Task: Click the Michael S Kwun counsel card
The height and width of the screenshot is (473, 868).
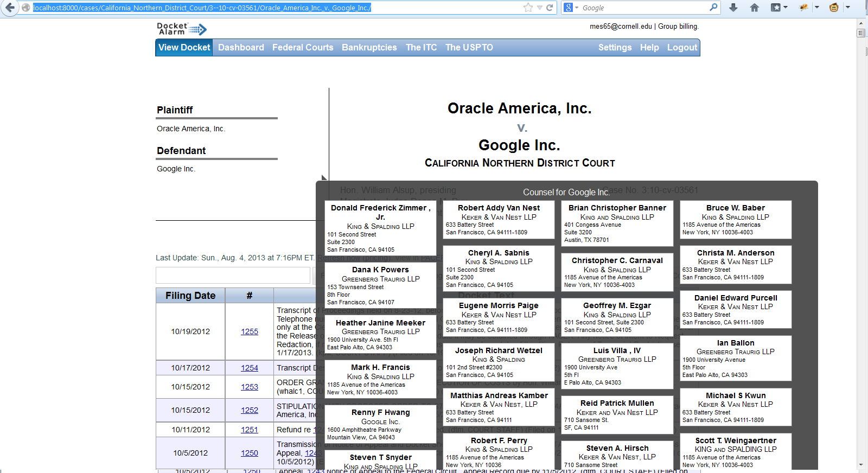Action: [736, 407]
